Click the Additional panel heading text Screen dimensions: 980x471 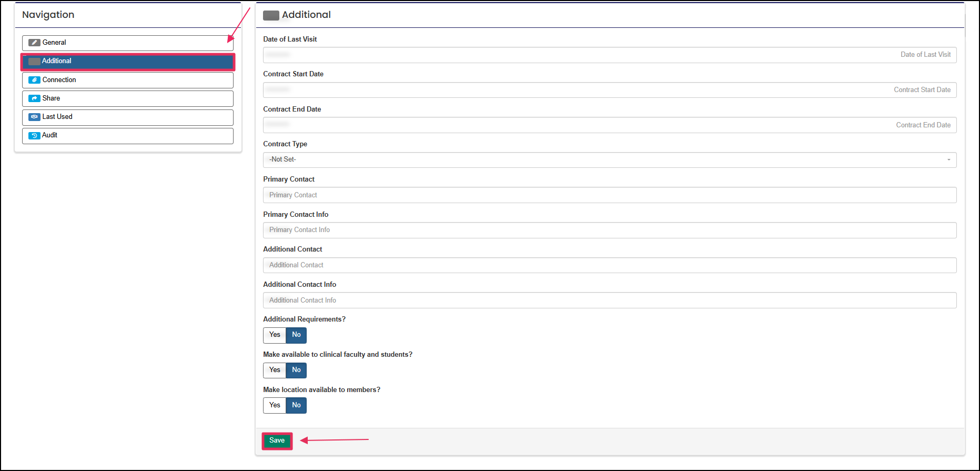[306, 15]
